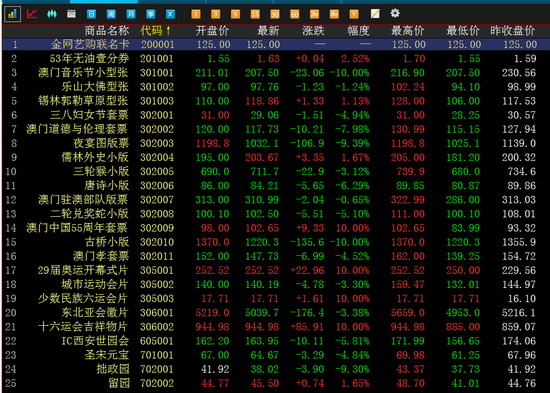Click the drawing pencil tool icon
This screenshot has height=393, width=550.
tap(375, 14)
